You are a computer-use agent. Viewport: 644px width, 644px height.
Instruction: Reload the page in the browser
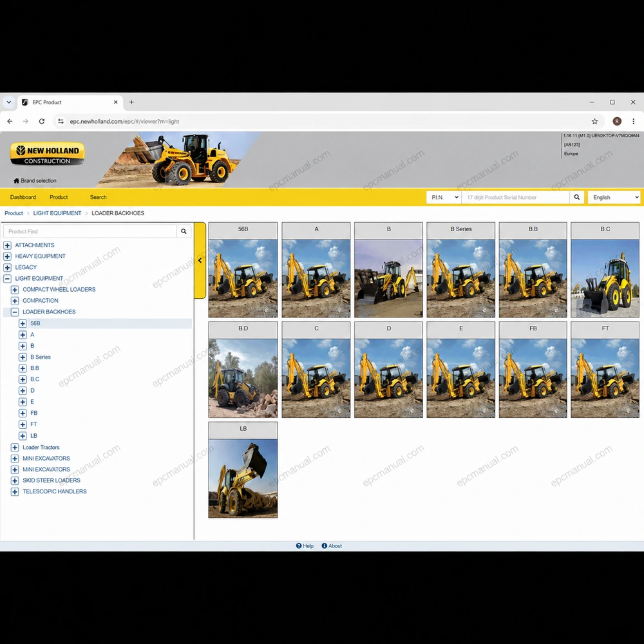pos(42,121)
